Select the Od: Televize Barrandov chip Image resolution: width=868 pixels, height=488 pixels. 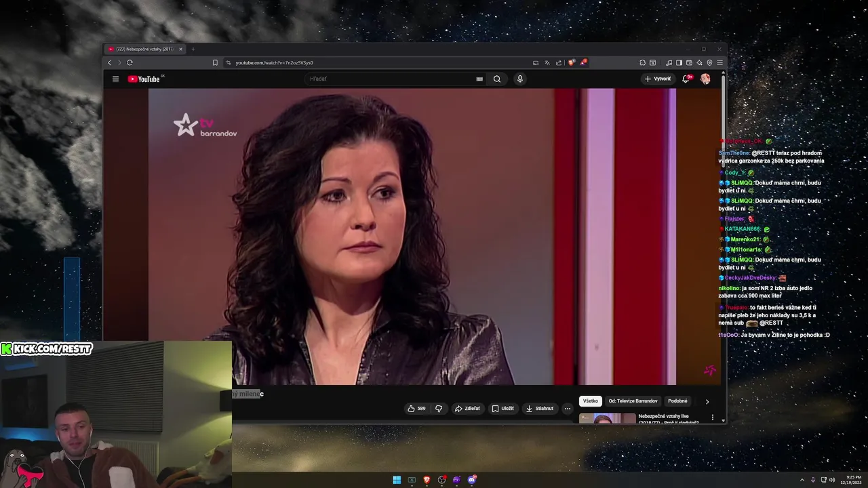pyautogui.click(x=633, y=401)
